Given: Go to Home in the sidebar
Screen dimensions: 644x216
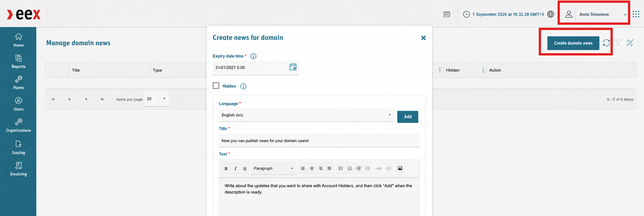Looking at the screenshot, I should (x=18, y=40).
